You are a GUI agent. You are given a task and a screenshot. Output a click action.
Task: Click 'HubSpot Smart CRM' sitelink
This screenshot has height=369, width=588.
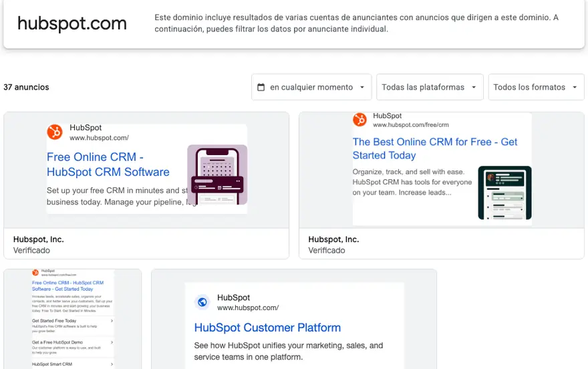[52, 364]
